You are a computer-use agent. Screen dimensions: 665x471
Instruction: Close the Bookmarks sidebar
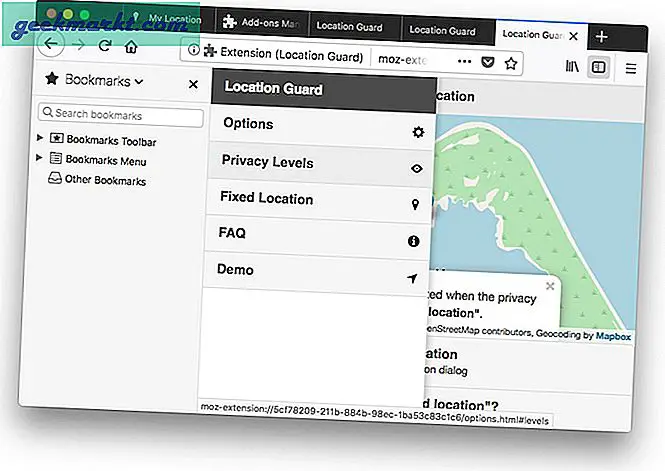193,84
